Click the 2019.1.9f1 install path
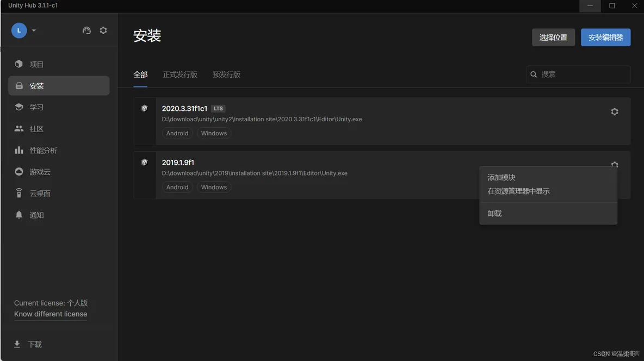This screenshot has height=361, width=644. coord(255,173)
